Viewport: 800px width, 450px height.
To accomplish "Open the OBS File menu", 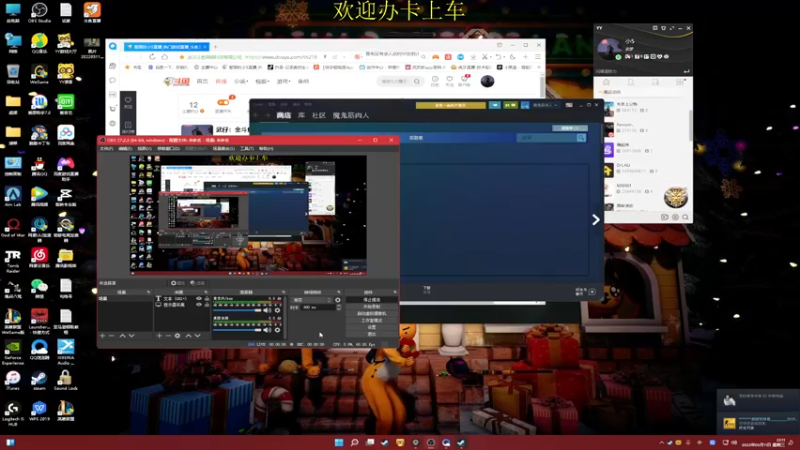I will [106, 148].
